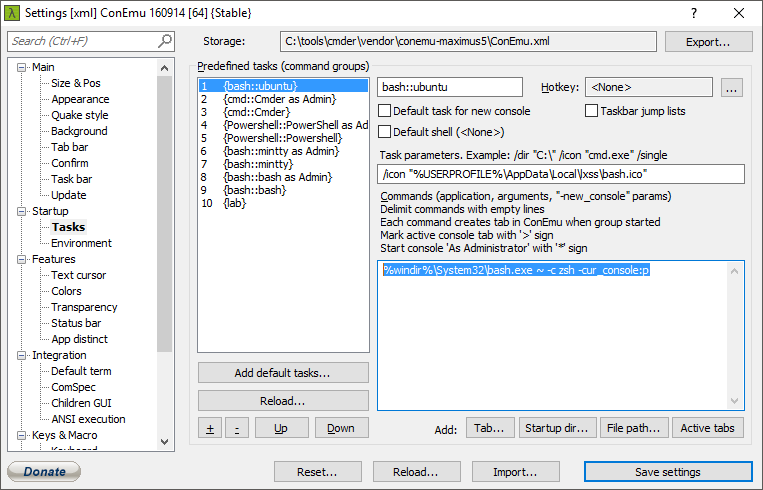Click the Donate button
This screenshot has width=763, height=490.
tap(44, 471)
